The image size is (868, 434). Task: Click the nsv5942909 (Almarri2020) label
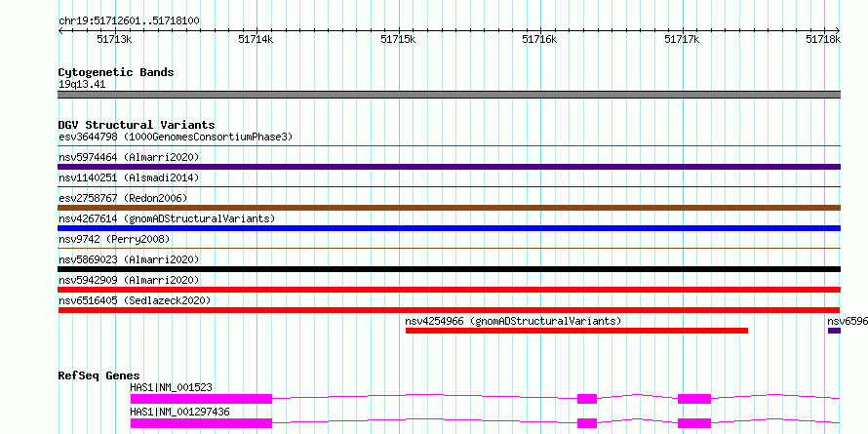click(129, 280)
